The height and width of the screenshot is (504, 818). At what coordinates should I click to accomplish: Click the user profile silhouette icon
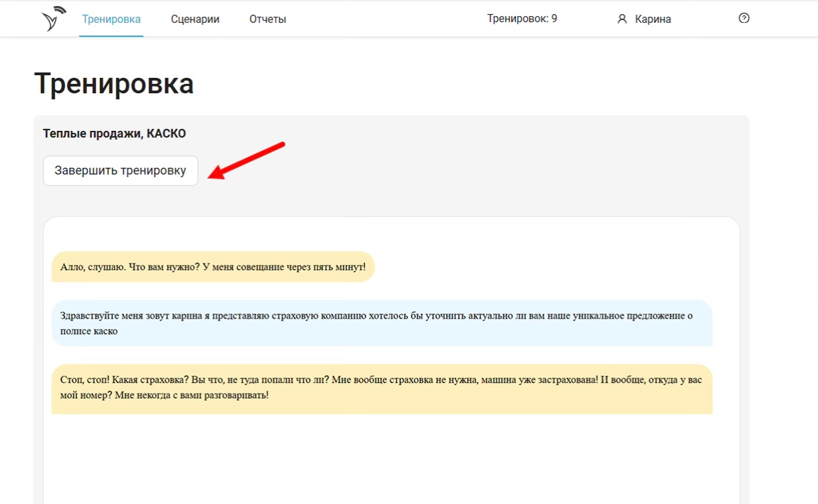click(621, 19)
